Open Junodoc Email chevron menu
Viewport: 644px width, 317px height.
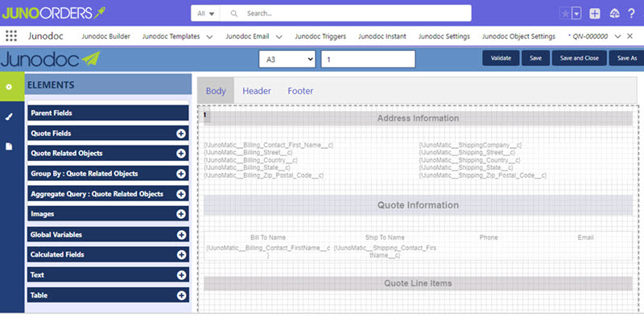point(279,36)
